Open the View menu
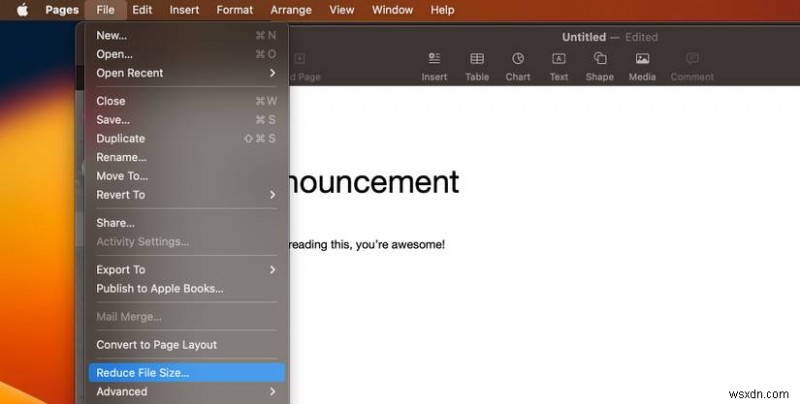The width and height of the screenshot is (800, 404). (341, 10)
